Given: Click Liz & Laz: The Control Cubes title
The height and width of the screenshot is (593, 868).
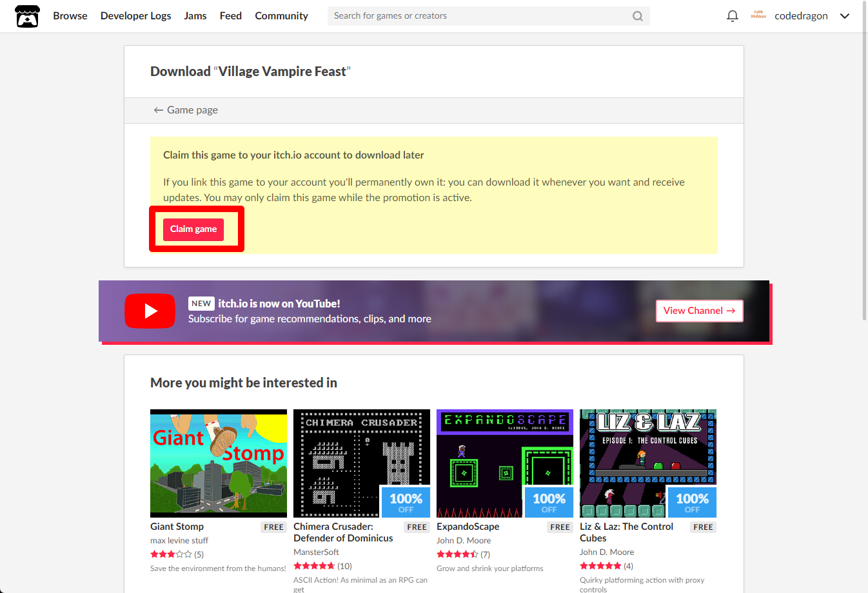Looking at the screenshot, I should tap(626, 532).
